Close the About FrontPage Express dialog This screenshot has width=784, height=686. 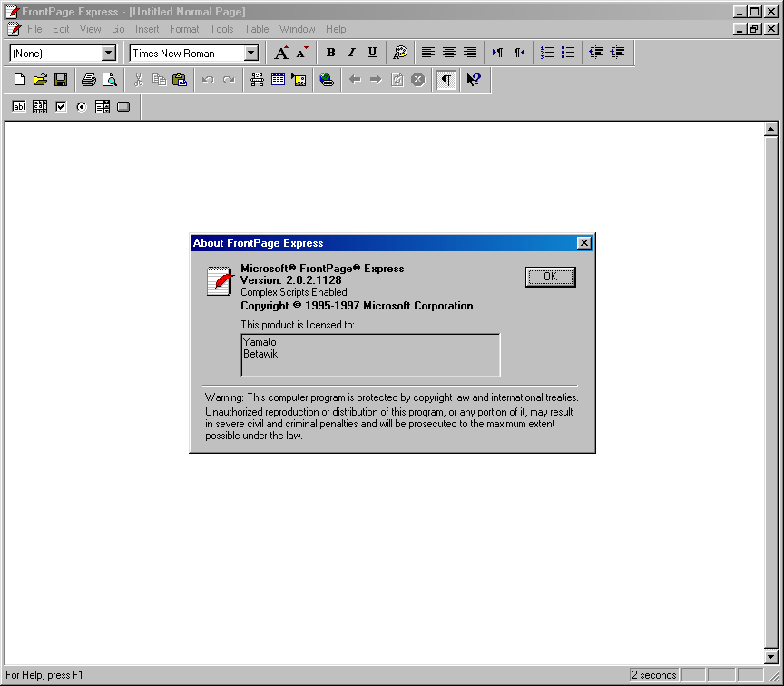click(584, 243)
